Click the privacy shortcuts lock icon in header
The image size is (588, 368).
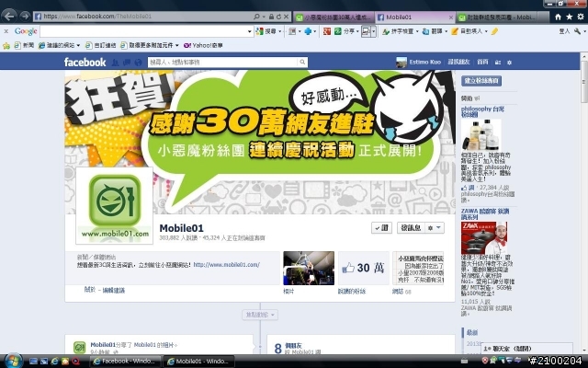pyautogui.click(x=498, y=63)
